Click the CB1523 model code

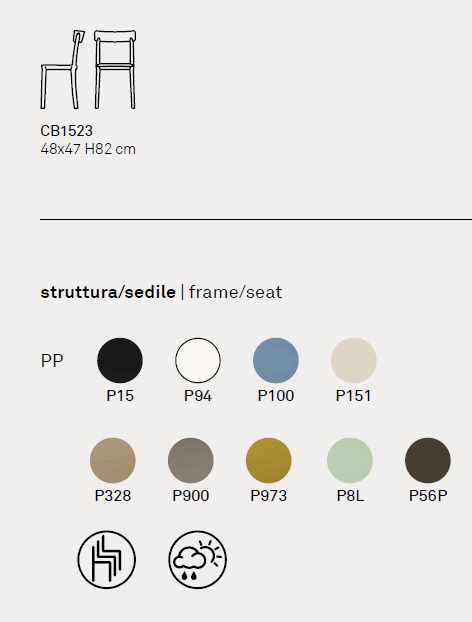coord(67,131)
